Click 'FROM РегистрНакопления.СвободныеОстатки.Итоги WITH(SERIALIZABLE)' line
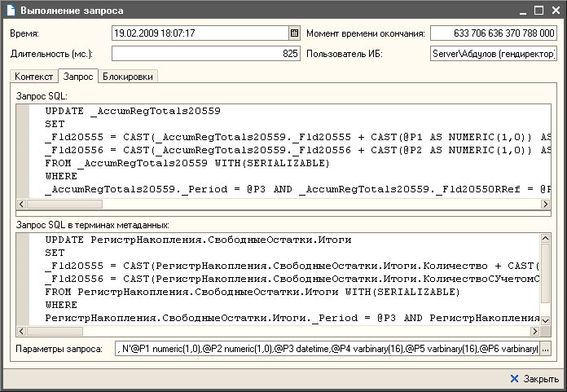 tap(253, 292)
